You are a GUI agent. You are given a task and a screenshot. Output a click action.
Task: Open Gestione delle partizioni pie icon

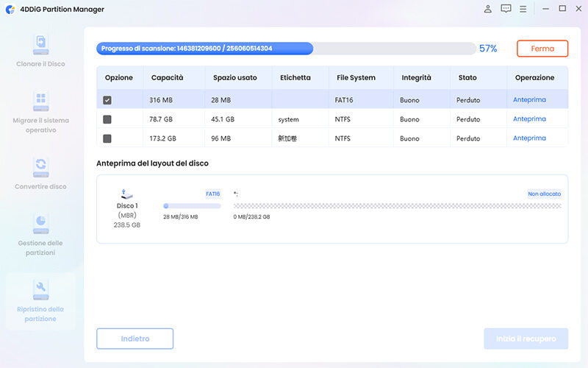pyautogui.click(x=41, y=223)
